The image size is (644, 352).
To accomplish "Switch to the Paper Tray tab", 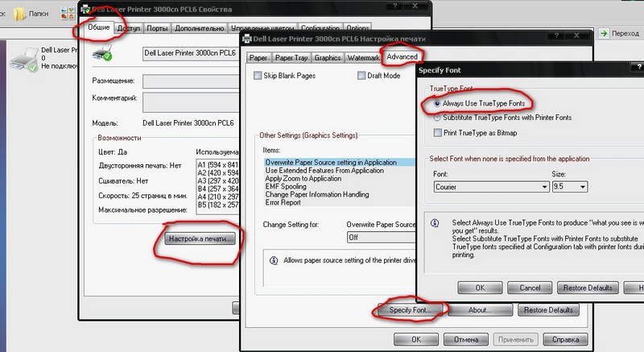I will pyautogui.click(x=291, y=58).
